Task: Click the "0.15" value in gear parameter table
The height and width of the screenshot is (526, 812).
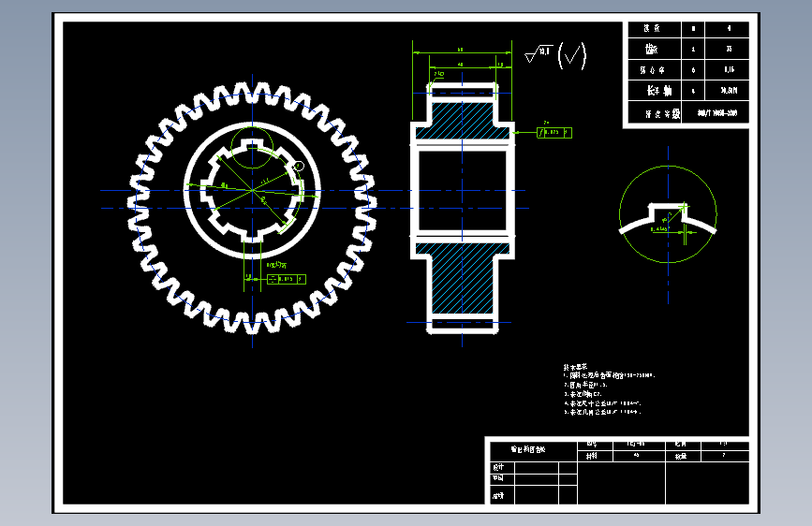Action: point(728,70)
